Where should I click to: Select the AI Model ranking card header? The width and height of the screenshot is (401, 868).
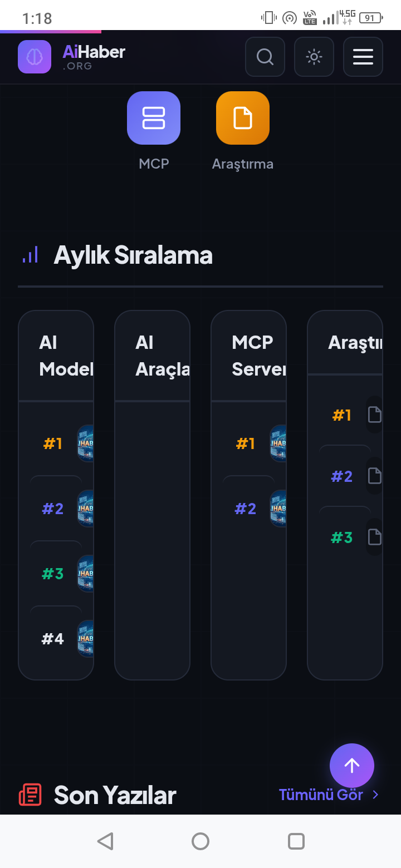click(x=56, y=356)
